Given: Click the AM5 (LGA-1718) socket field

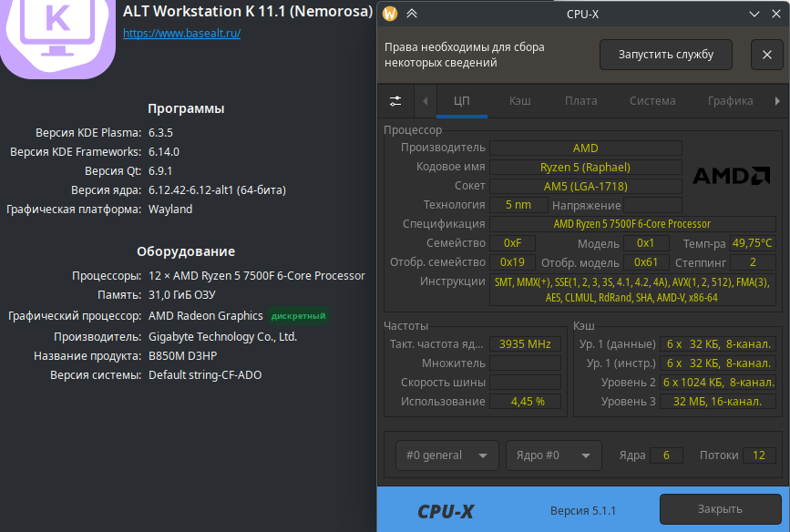Looking at the screenshot, I should 586,187.
